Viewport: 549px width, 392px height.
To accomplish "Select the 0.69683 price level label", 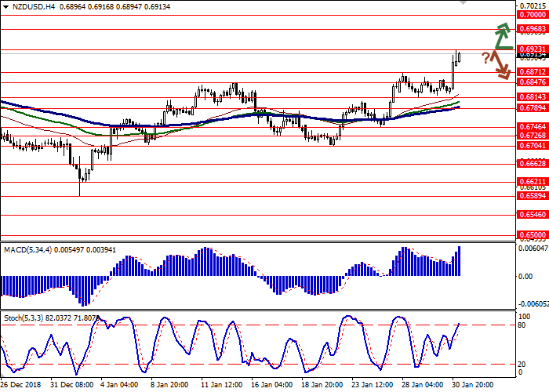I will pos(531,29).
